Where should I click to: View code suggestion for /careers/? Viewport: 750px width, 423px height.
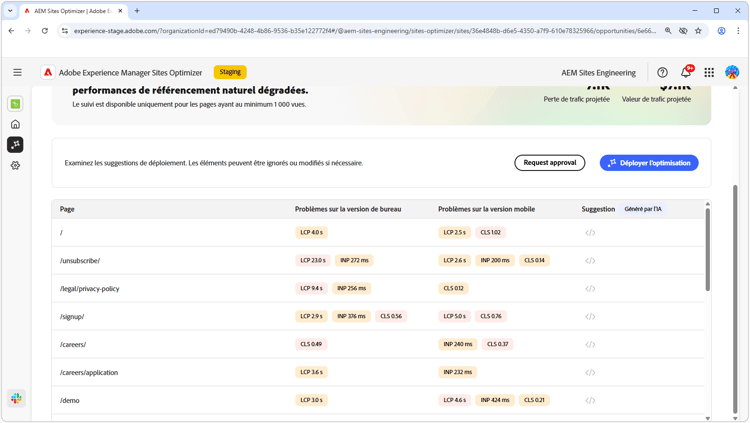coord(590,345)
